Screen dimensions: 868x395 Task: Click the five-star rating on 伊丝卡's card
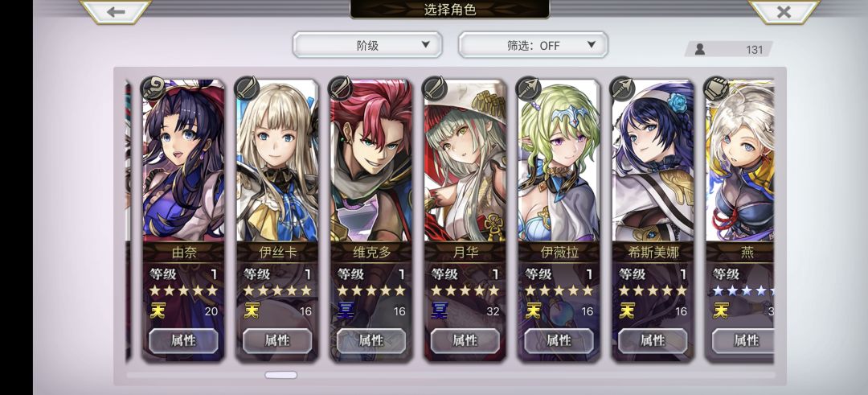coord(277,290)
